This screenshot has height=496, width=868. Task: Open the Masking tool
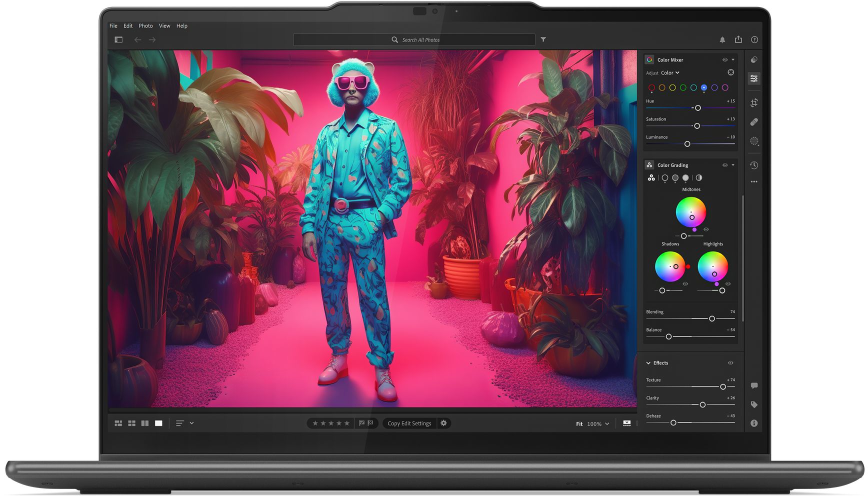tap(754, 141)
